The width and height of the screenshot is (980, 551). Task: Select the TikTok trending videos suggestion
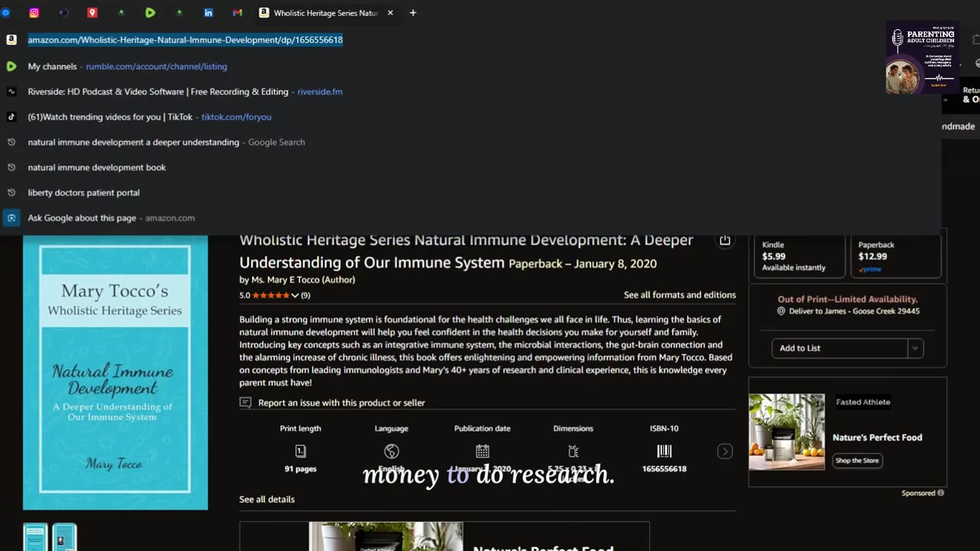point(470,117)
